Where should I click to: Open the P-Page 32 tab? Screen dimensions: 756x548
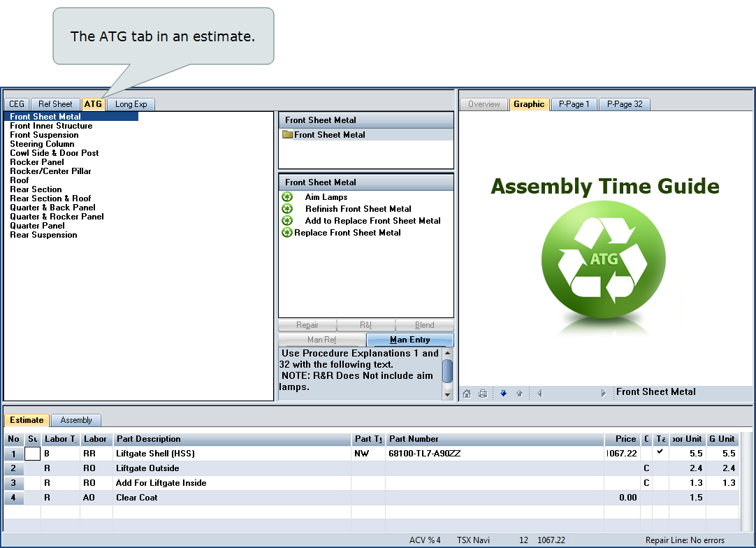624,104
